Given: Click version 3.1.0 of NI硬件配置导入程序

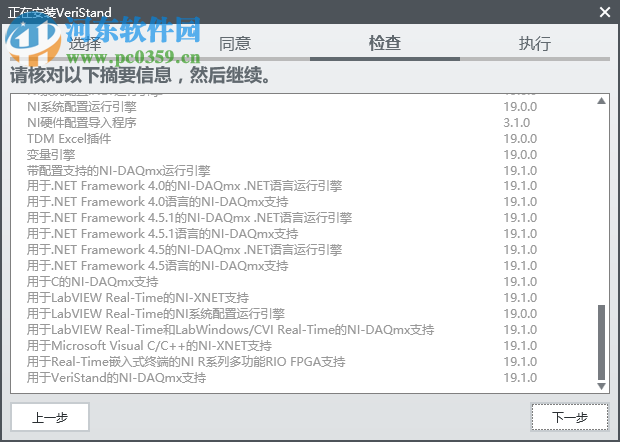Looking at the screenshot, I should [x=516, y=123].
